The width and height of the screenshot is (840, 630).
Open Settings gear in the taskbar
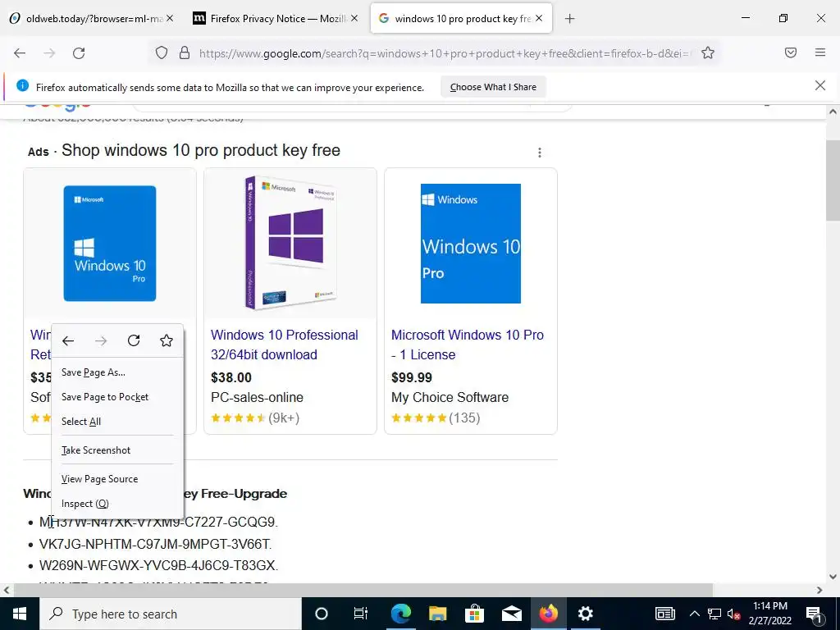coord(586,614)
